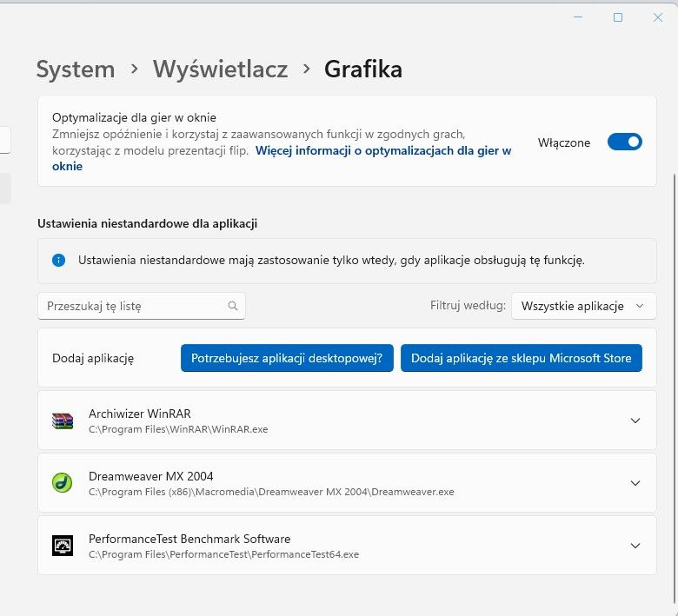The height and width of the screenshot is (616, 678).
Task: Expand the Dreamweaver MX 2004 entry
Action: 635,483
